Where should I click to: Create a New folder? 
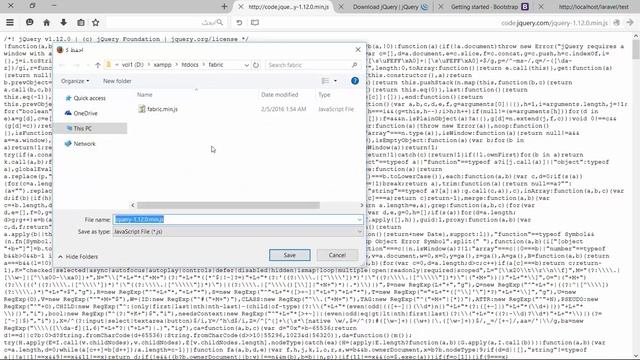point(117,81)
